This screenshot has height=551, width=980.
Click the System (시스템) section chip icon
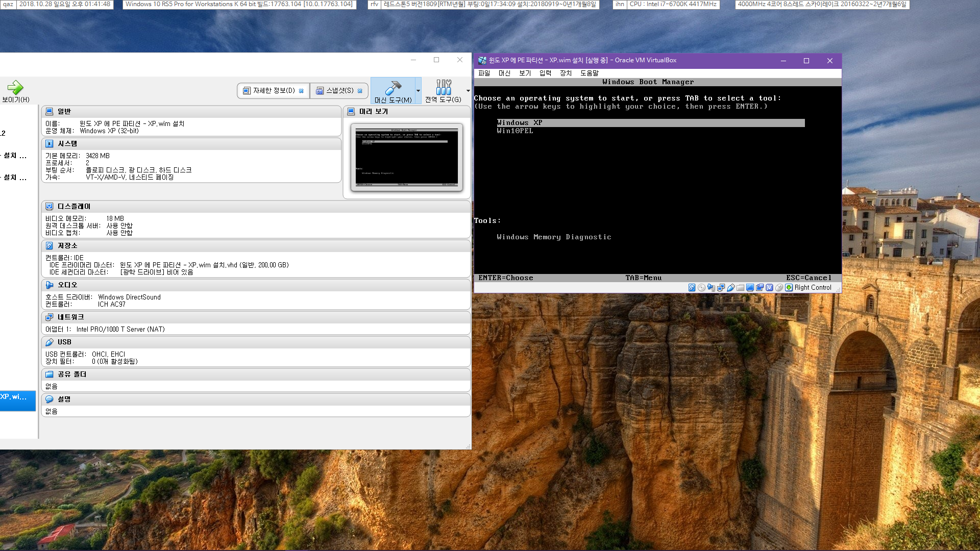click(x=50, y=144)
